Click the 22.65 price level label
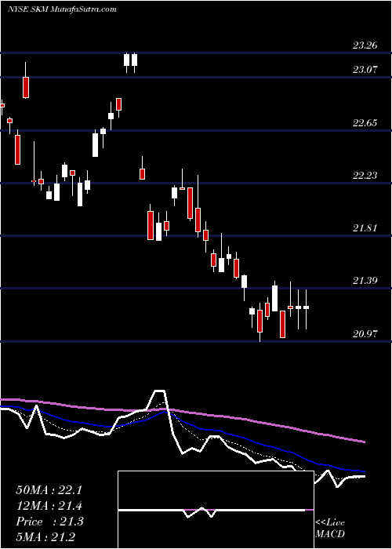 coord(365,123)
